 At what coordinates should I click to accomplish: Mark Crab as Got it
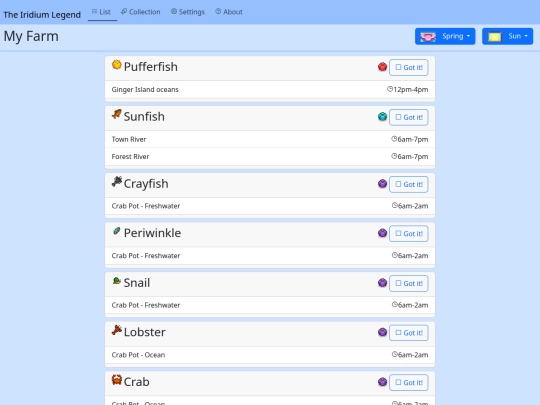409,383
